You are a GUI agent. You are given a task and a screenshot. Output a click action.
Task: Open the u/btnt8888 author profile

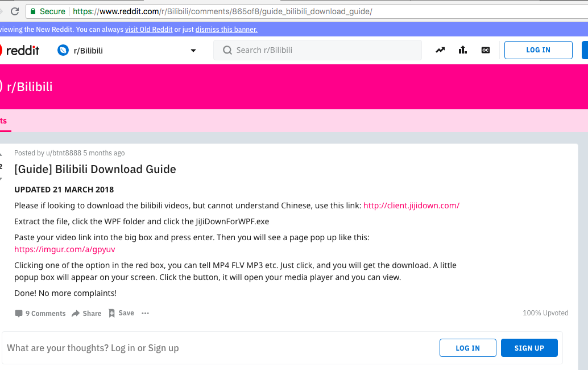coord(63,153)
